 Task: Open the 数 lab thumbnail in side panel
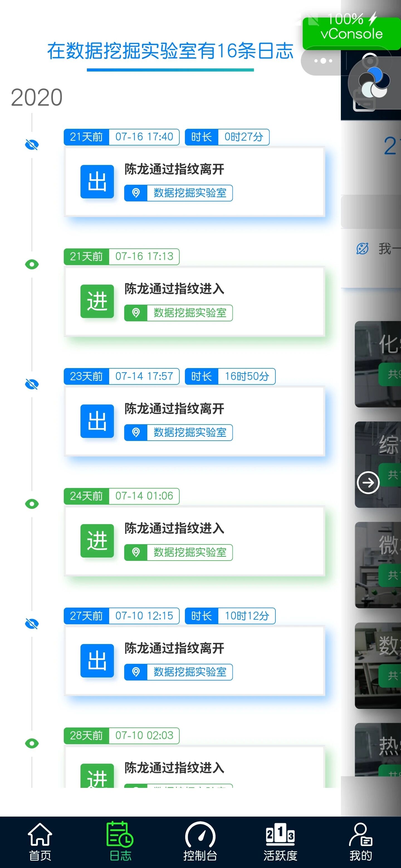click(x=378, y=665)
